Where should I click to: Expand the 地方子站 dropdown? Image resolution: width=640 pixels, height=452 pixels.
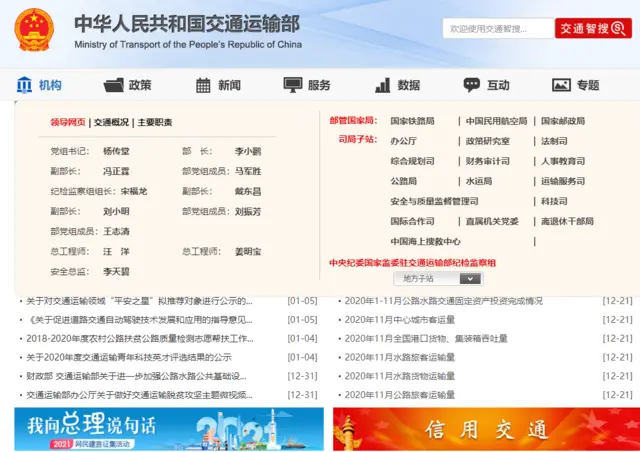(x=438, y=278)
